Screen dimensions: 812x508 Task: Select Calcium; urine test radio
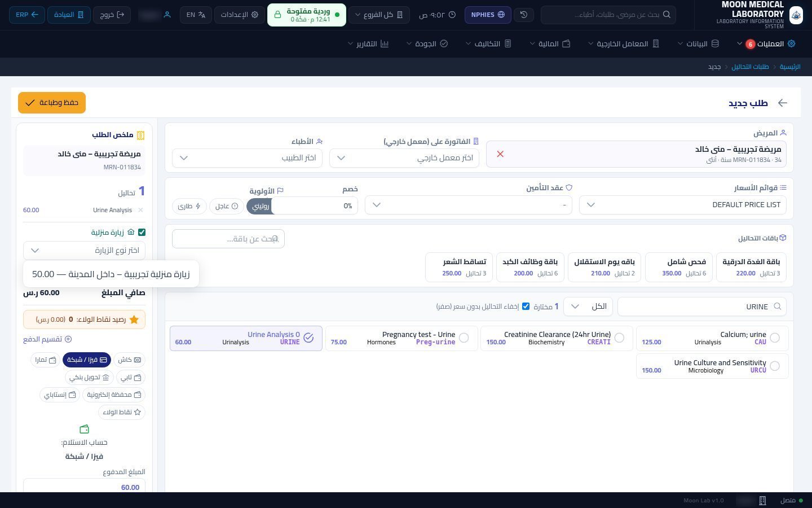pyautogui.click(x=775, y=338)
